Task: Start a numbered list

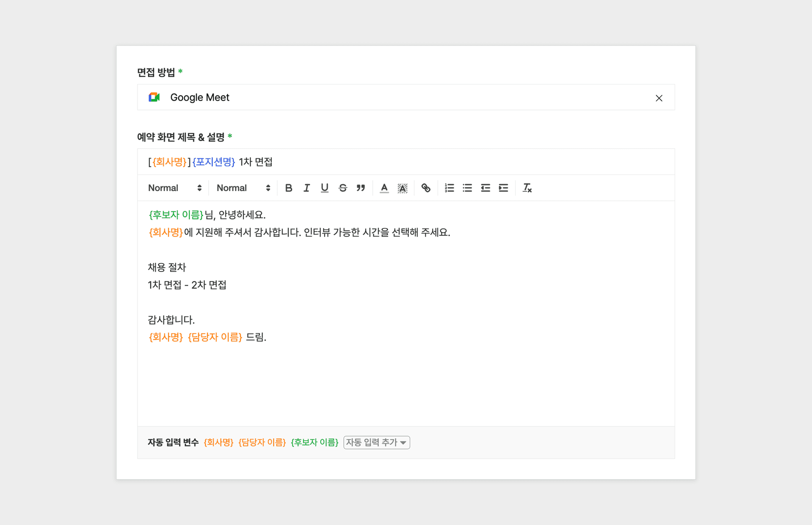Action: tap(449, 188)
